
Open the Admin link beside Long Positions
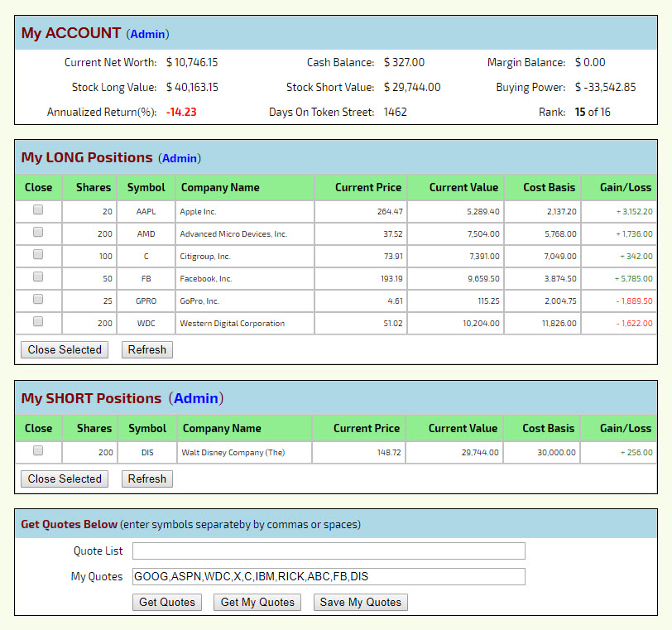pyautogui.click(x=180, y=158)
